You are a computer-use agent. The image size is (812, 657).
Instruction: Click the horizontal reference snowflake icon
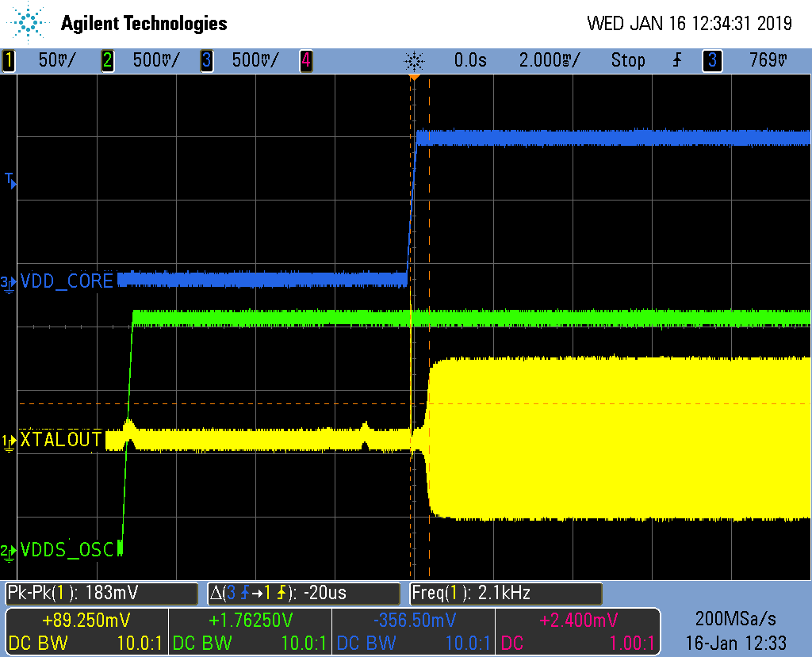[x=416, y=60]
